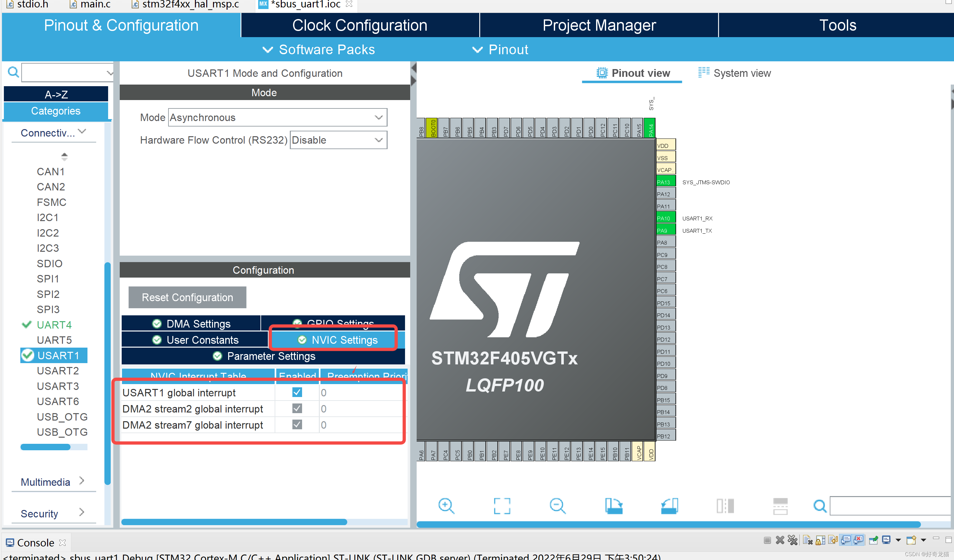
Task: Select USART6 in the connectivity list
Action: 58,401
